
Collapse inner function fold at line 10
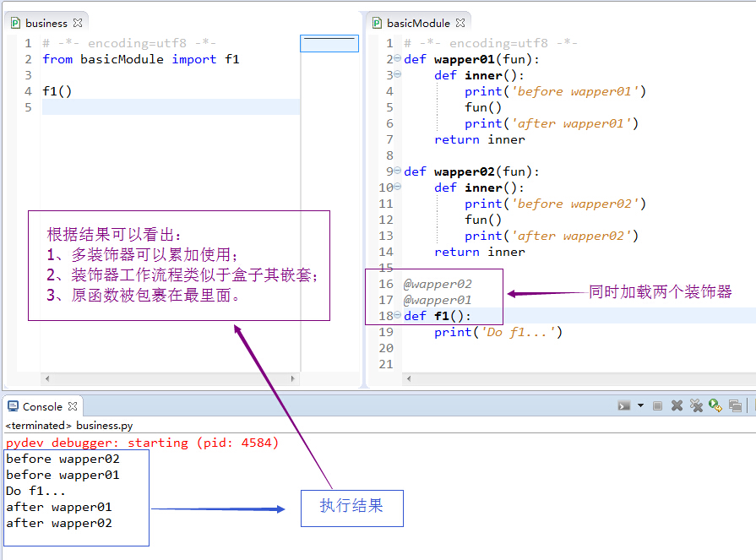tap(397, 187)
